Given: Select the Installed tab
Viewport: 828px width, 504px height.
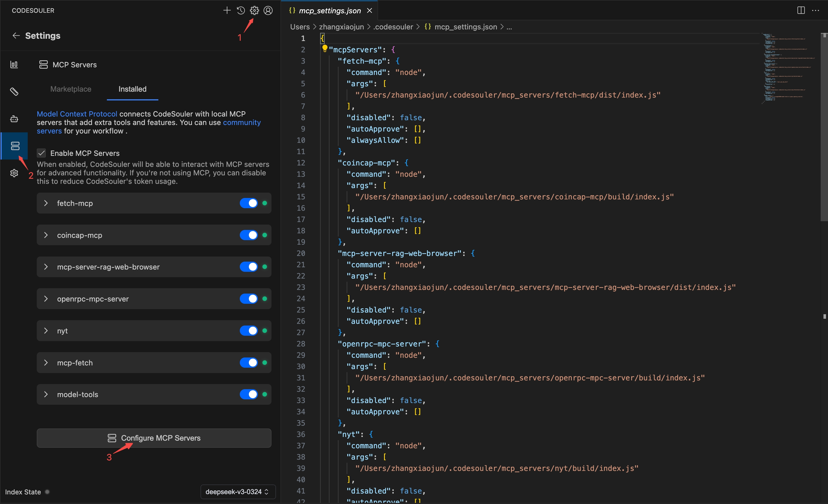Looking at the screenshot, I should pos(132,89).
